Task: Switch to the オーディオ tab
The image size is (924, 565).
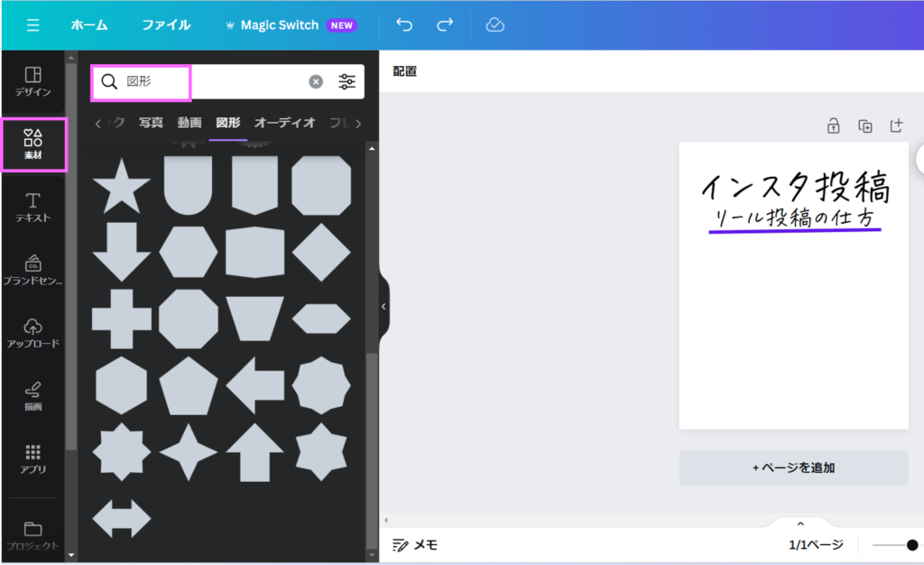Action: [284, 123]
